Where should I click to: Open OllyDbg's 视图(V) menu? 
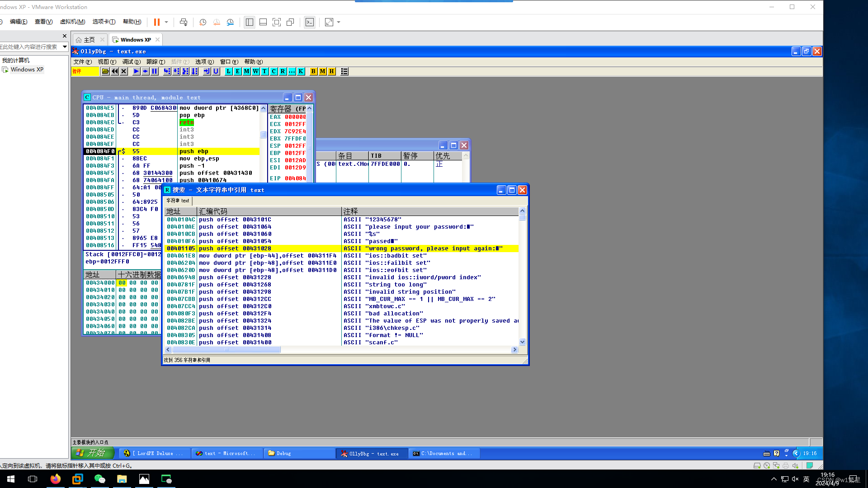[x=107, y=62]
